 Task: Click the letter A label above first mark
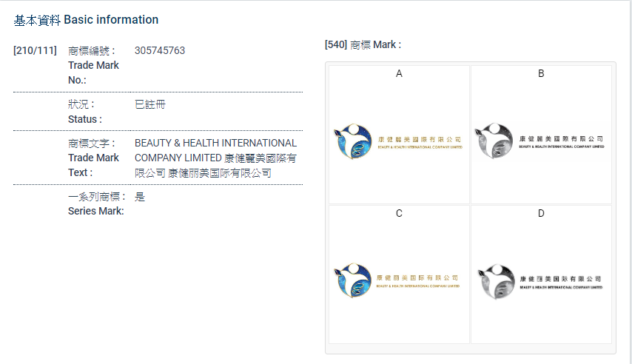(399, 73)
